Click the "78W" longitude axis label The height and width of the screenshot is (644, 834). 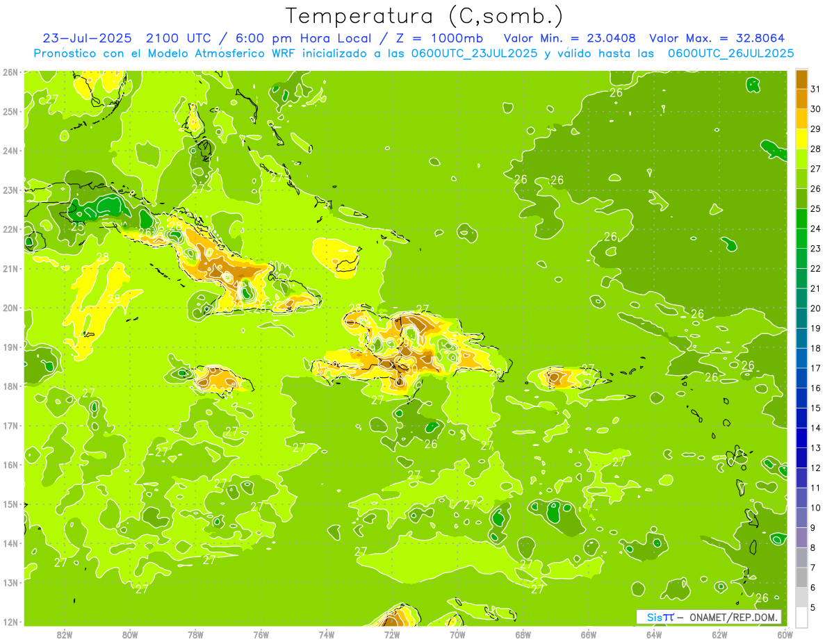point(195,635)
